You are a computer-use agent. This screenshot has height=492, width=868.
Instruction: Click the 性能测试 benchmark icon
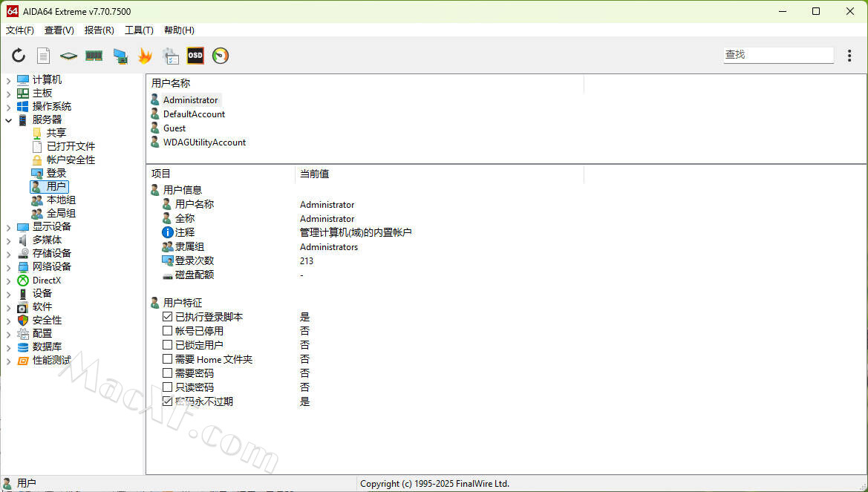(x=23, y=361)
